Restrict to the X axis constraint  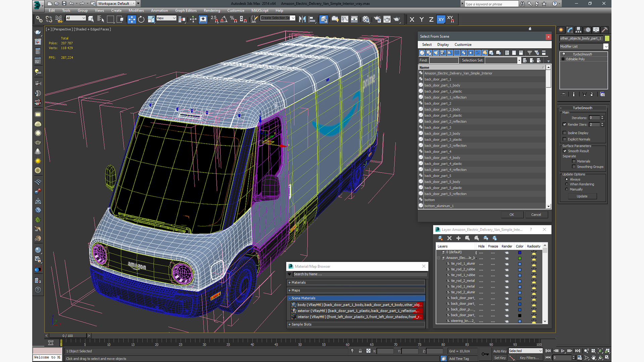412,19
